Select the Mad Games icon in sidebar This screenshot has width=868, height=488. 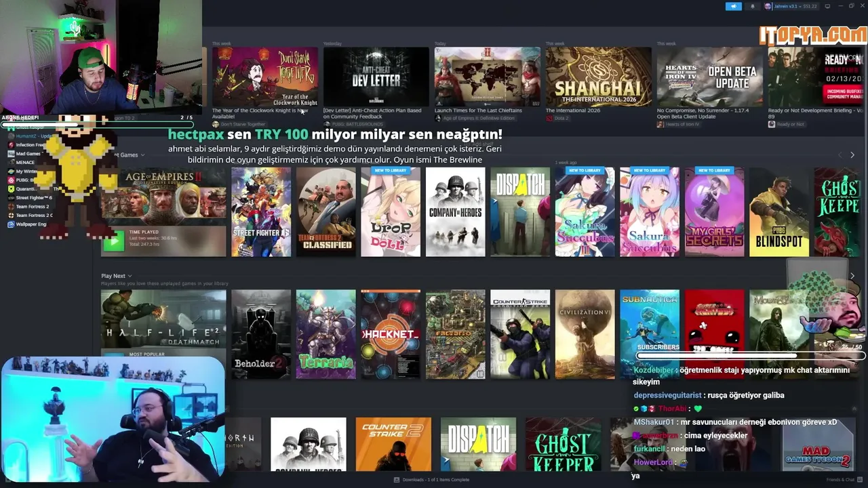(x=12, y=154)
